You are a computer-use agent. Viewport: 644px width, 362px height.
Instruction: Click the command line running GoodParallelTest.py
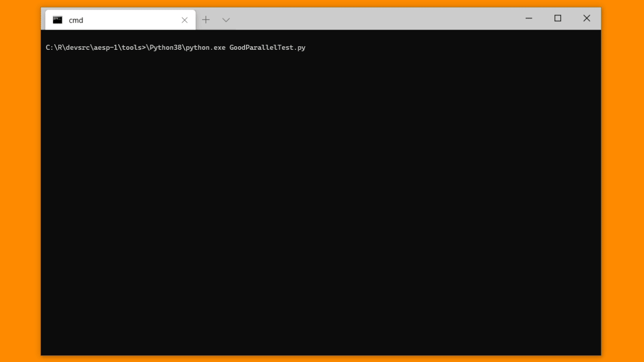pyautogui.click(x=175, y=47)
